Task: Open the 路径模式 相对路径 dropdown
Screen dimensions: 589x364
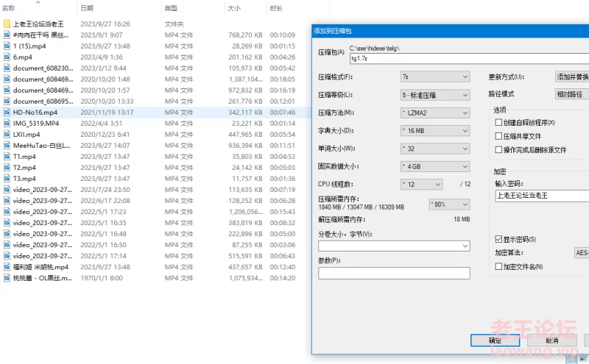Action: point(572,94)
